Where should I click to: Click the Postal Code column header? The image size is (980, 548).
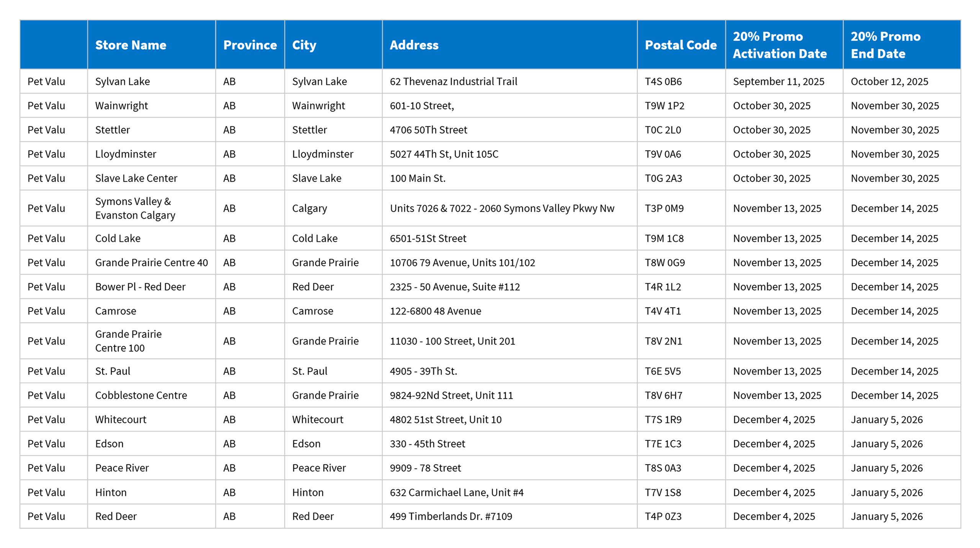coord(680,45)
